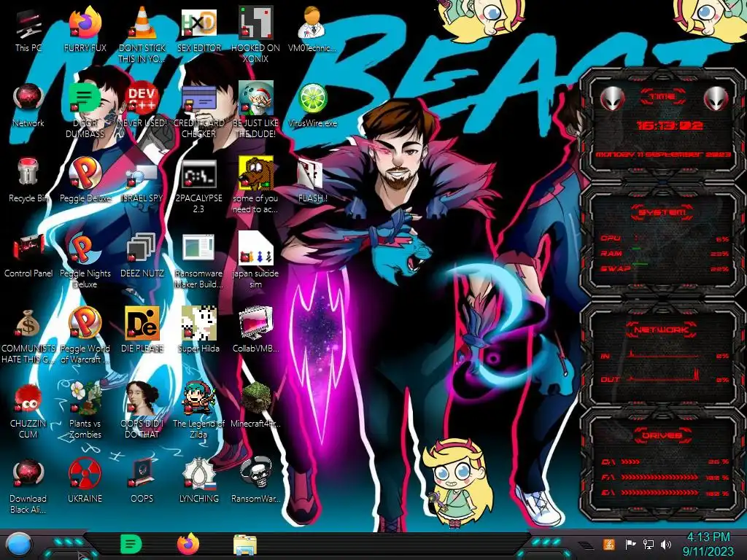Select the LYNCHING icon

point(198,474)
